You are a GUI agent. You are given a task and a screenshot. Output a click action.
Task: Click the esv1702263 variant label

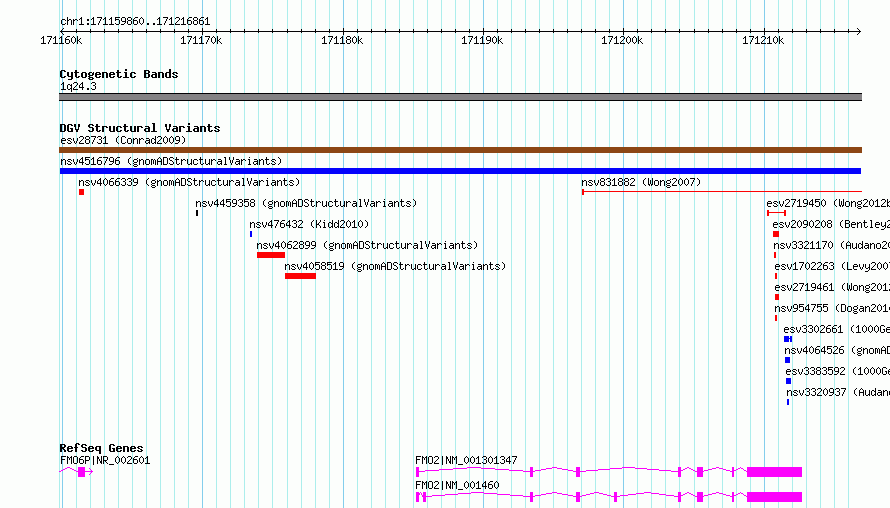coord(832,266)
